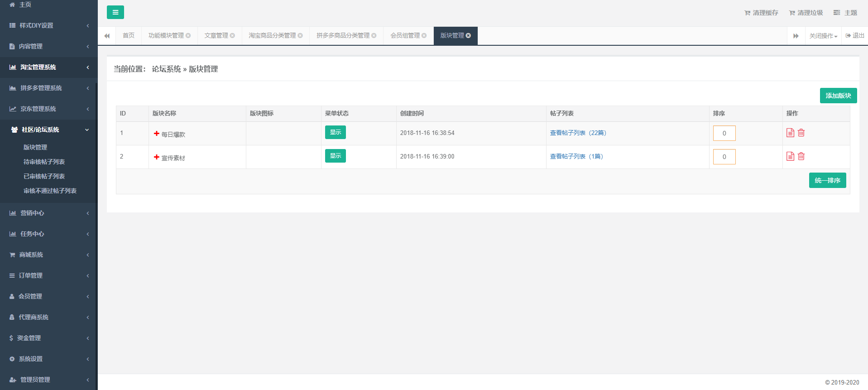The width and height of the screenshot is (868, 390).
Task: Open 待审核帖子列表 in the sidebar
Action: click(44, 162)
